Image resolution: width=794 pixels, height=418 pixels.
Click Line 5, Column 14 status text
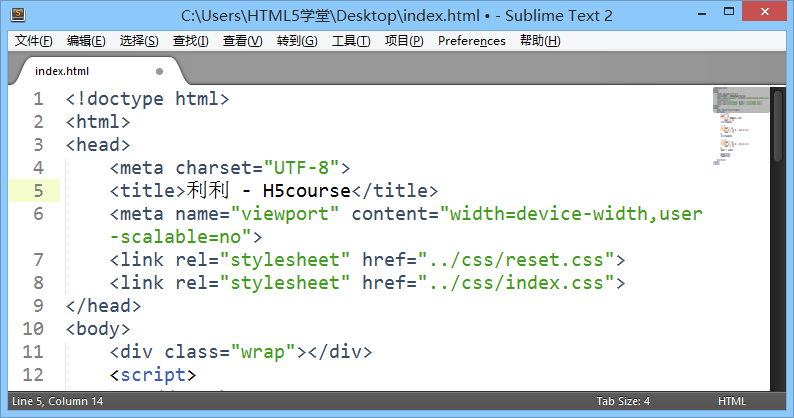(57, 401)
